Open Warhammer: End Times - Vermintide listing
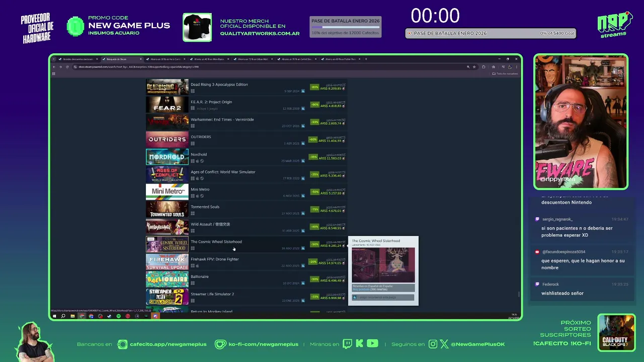 (x=246, y=122)
